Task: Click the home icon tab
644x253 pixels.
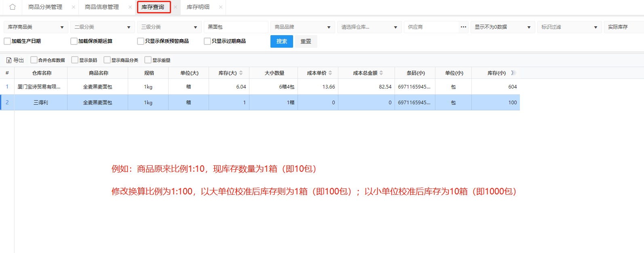Action: coord(13,7)
